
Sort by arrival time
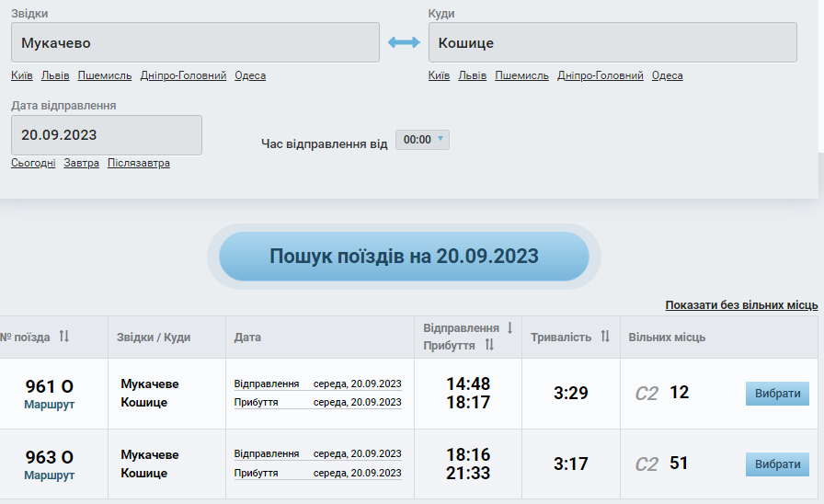(489, 345)
